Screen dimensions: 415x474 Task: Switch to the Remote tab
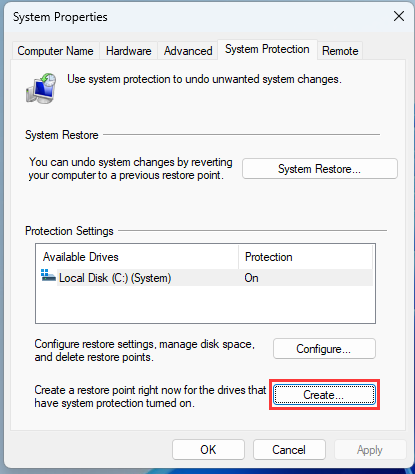(x=340, y=51)
